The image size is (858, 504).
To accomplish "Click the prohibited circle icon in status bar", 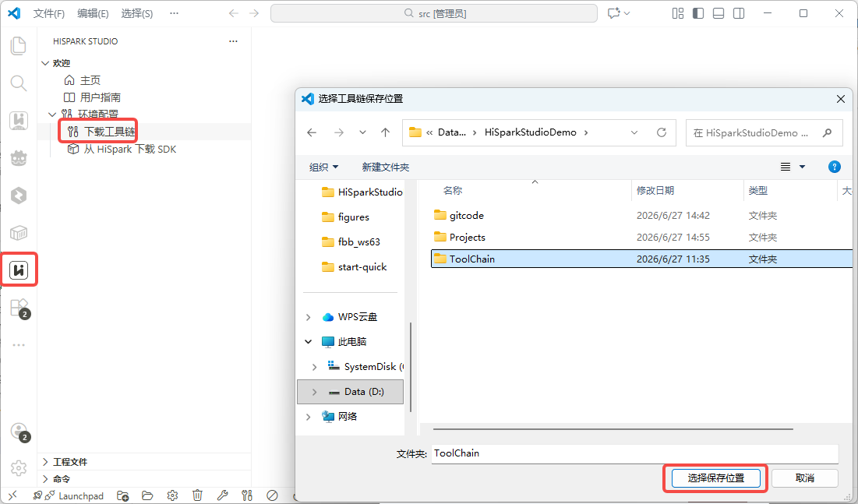I will (272, 495).
